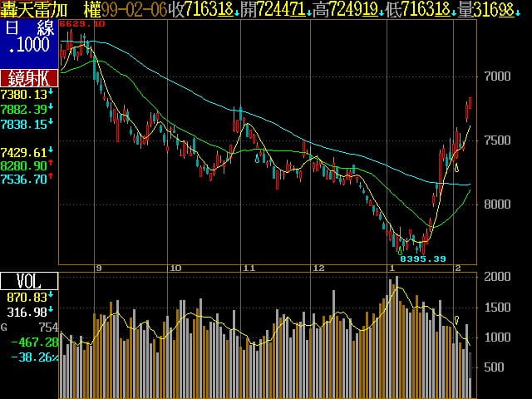This screenshot has height=399, width=532.
Task: Click the down arrow beside volume 870.83
Action: [x=51, y=296]
